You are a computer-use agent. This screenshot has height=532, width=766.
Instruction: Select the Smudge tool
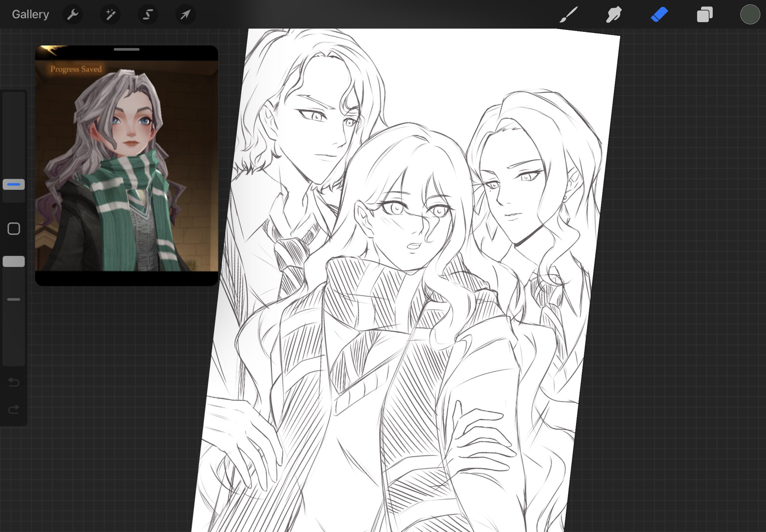pos(614,14)
